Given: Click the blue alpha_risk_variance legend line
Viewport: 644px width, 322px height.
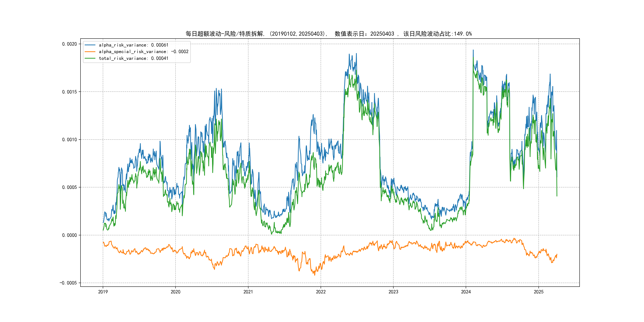Looking at the screenshot, I should point(90,45).
